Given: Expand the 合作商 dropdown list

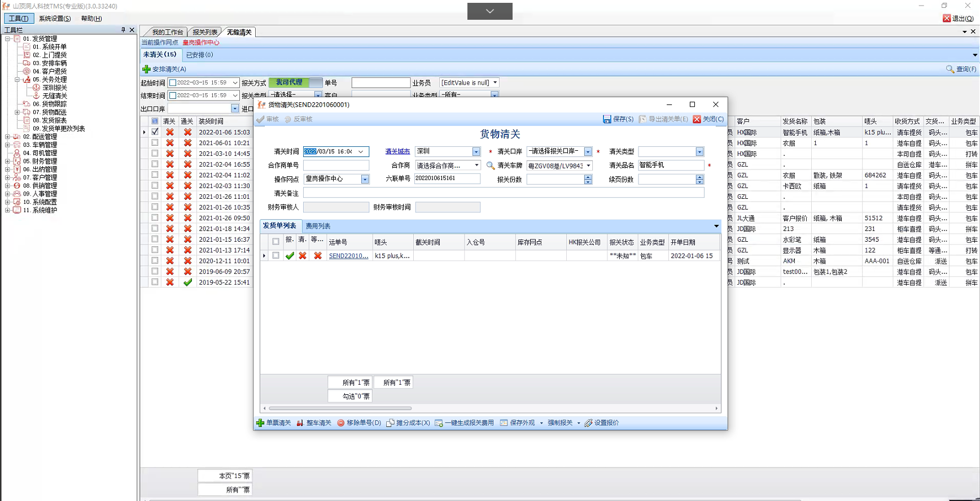Looking at the screenshot, I should [x=476, y=165].
